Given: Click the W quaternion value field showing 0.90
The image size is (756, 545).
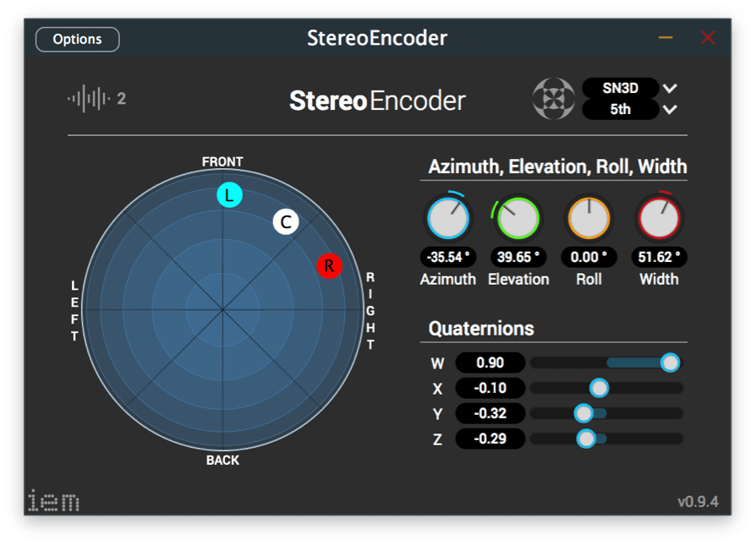Looking at the screenshot, I should pyautogui.click(x=490, y=362).
